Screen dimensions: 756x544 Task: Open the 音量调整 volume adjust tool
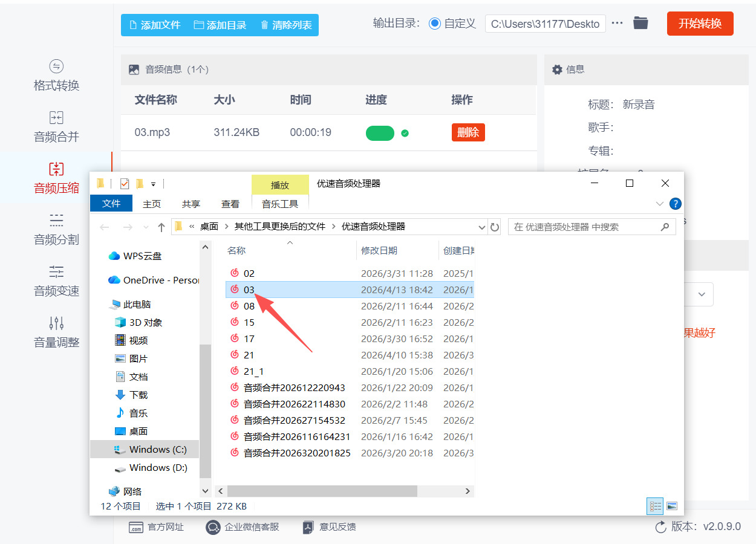click(56, 332)
